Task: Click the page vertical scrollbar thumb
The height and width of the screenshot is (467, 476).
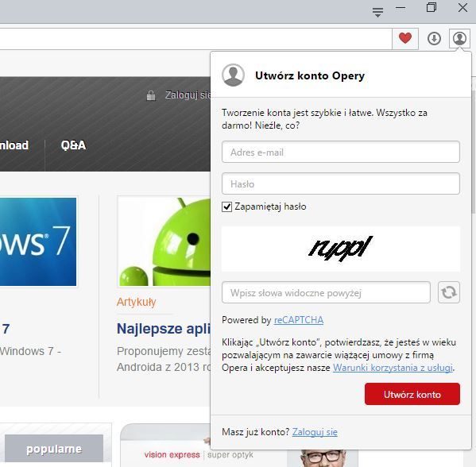Action: click(x=474, y=152)
